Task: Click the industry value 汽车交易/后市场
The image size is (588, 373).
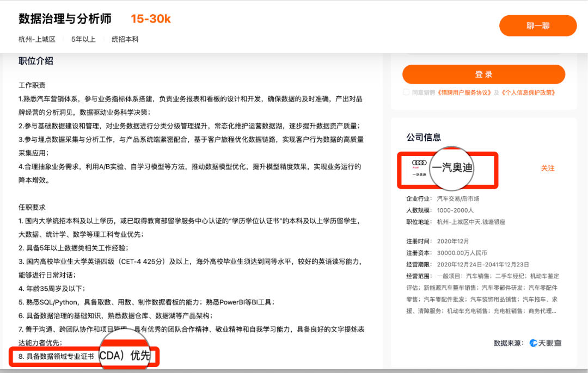Action: click(458, 198)
